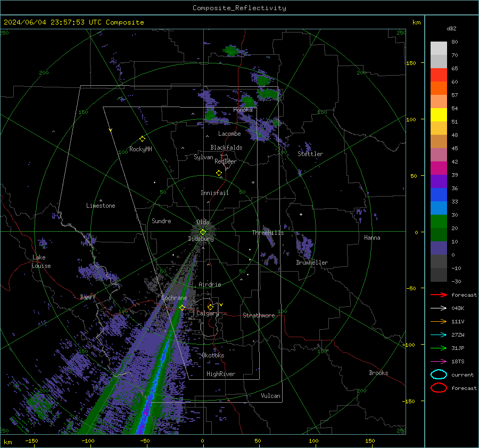Click the green echo cell northeast of Ponoka
Viewport: 479px width, 448px height.
tap(268, 94)
